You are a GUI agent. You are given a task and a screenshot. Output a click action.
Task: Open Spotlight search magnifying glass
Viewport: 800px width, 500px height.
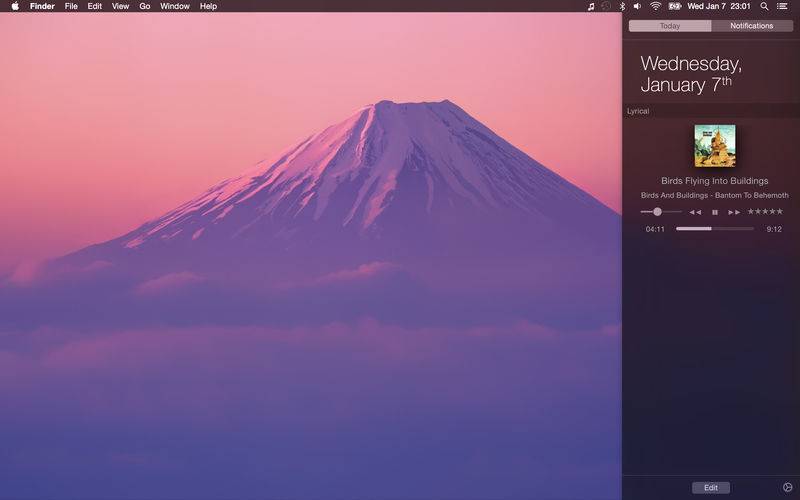(x=764, y=6)
